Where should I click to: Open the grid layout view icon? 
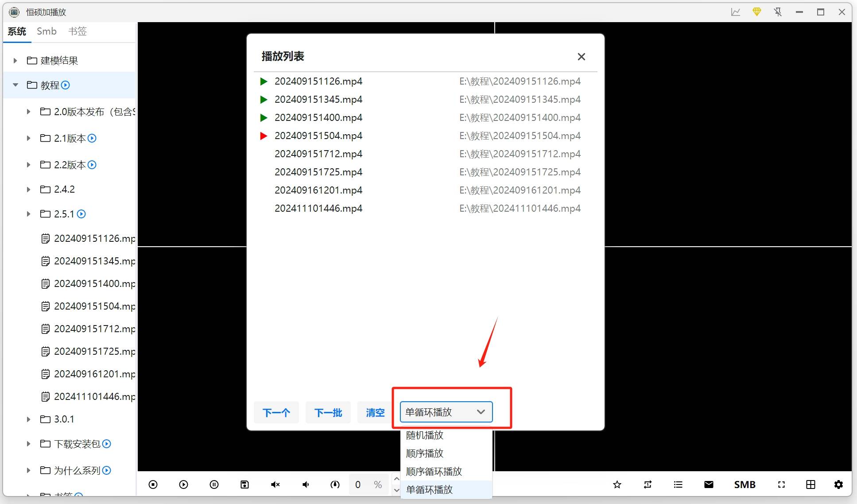click(810, 484)
